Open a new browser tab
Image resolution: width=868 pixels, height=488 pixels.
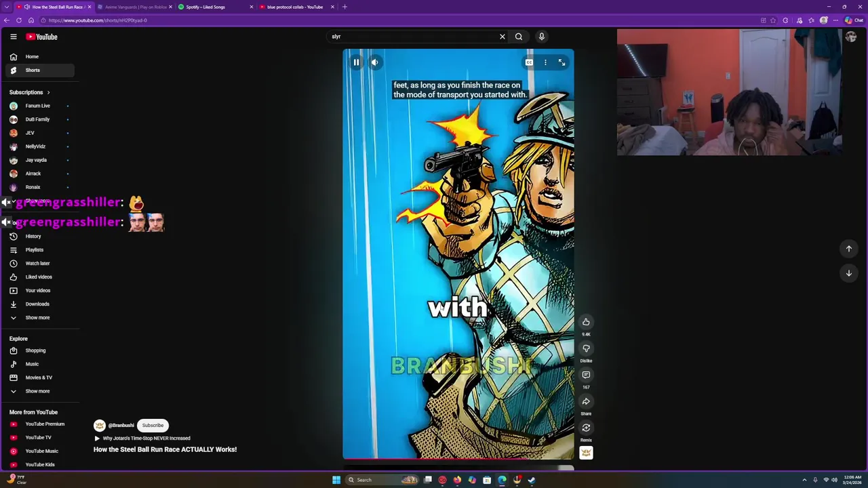tap(344, 7)
